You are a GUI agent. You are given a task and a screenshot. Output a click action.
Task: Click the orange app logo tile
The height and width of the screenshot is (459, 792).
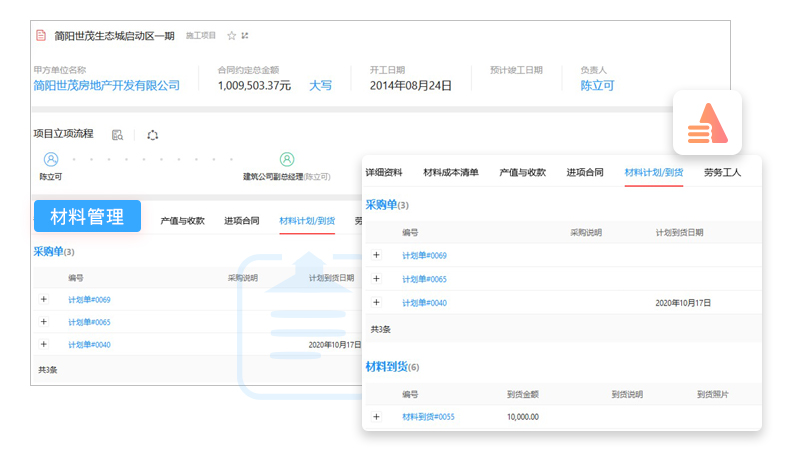pyautogui.click(x=707, y=123)
